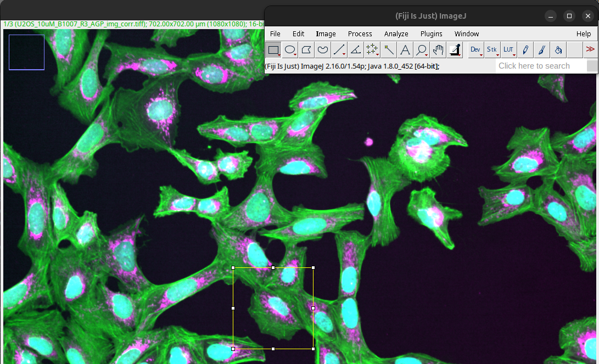
Task: Activate the Freehand selection tool
Action: click(x=323, y=50)
